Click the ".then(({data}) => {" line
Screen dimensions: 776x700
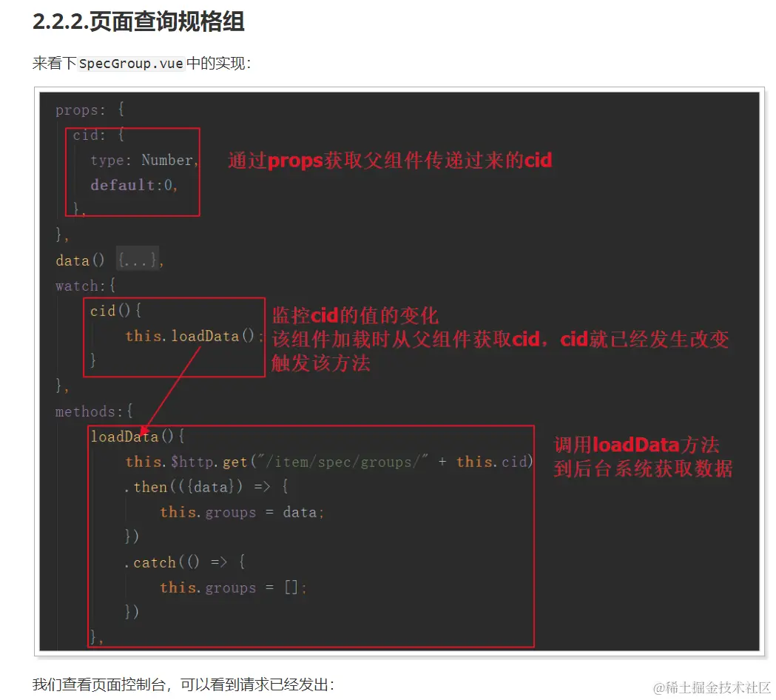point(206,487)
